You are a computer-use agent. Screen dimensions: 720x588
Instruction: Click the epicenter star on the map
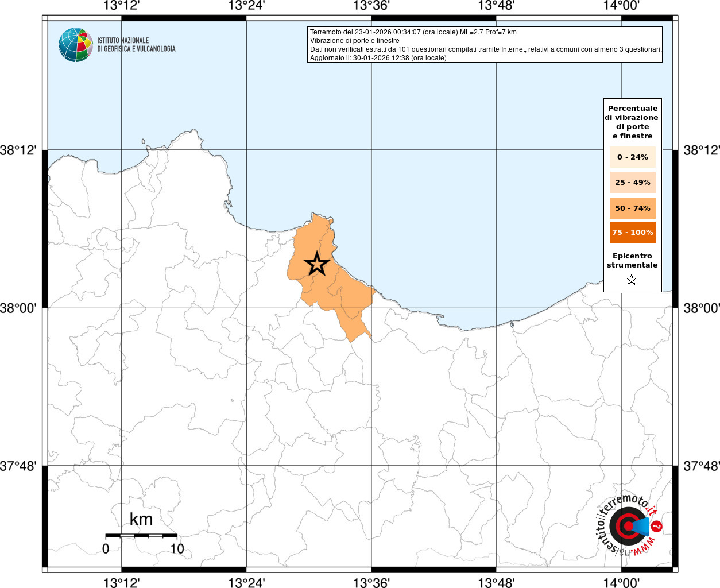click(317, 264)
